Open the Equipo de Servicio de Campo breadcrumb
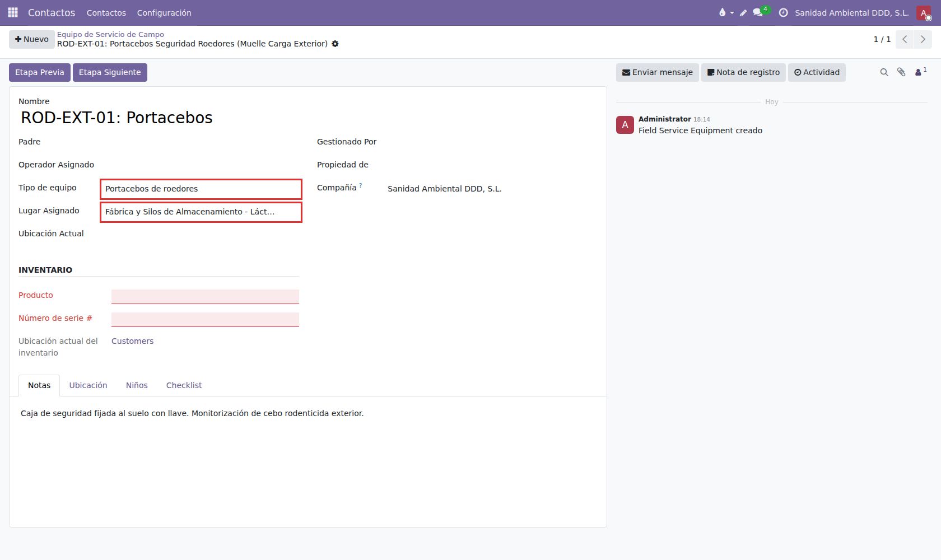Viewport: 941px width, 560px height. 110,34
